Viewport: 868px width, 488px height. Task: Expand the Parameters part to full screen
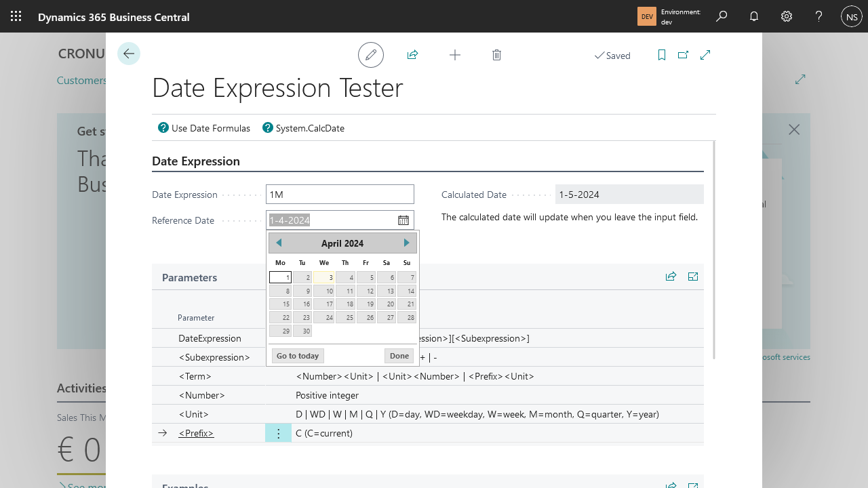pos(693,277)
